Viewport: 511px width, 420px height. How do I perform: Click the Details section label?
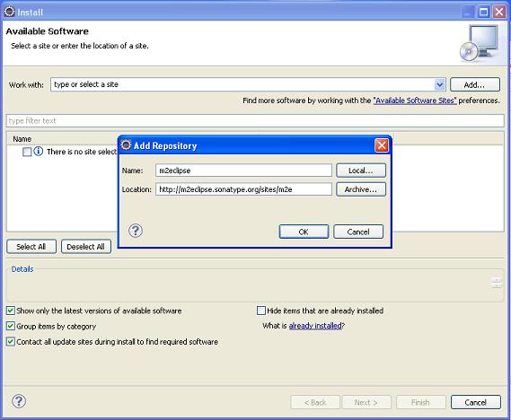pos(22,269)
